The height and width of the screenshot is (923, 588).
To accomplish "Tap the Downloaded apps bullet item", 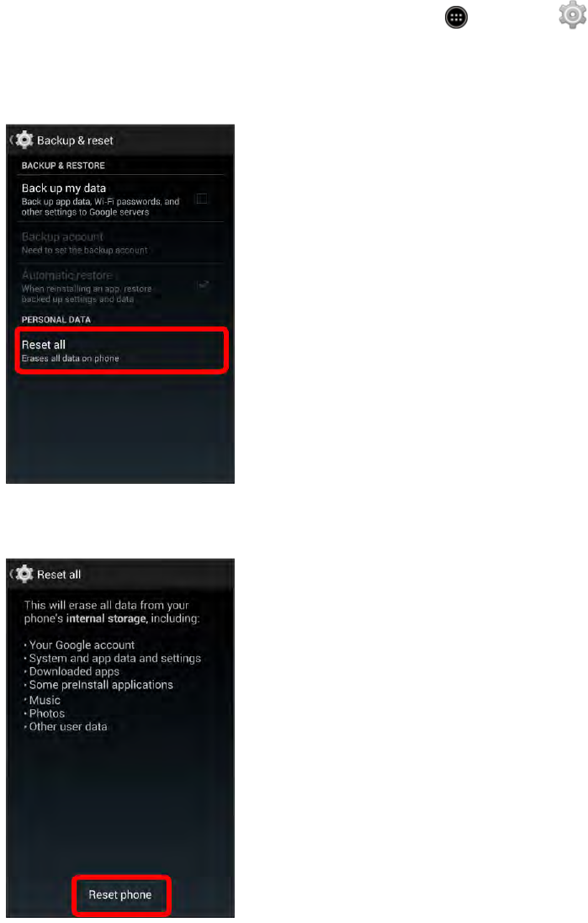I will 72,671.
